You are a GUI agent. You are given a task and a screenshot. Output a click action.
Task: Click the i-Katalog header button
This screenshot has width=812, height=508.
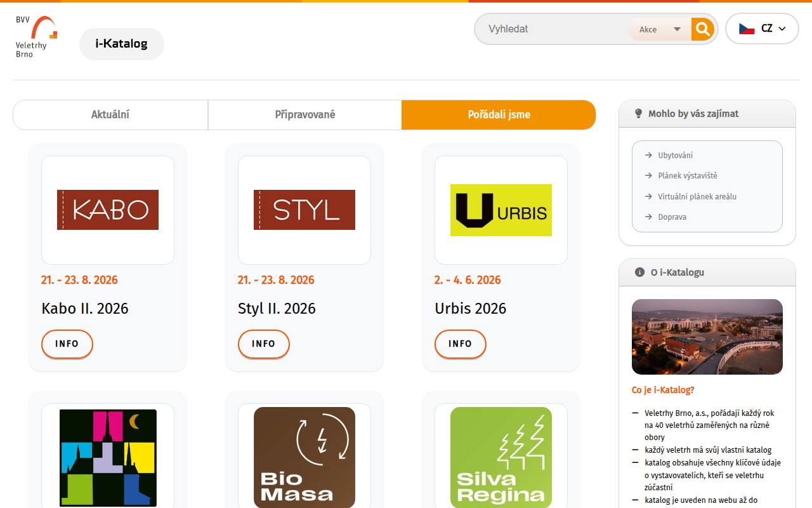coord(122,44)
